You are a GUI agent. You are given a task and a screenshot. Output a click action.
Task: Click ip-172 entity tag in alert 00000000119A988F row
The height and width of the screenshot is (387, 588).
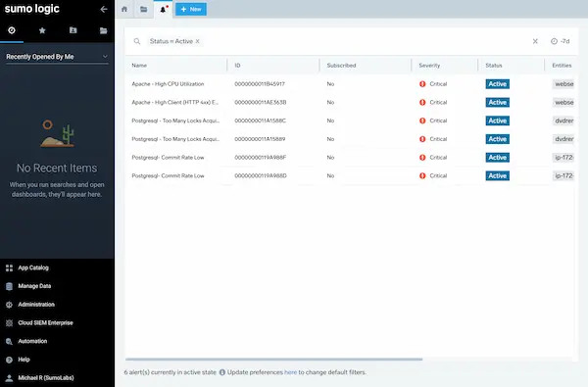click(563, 158)
